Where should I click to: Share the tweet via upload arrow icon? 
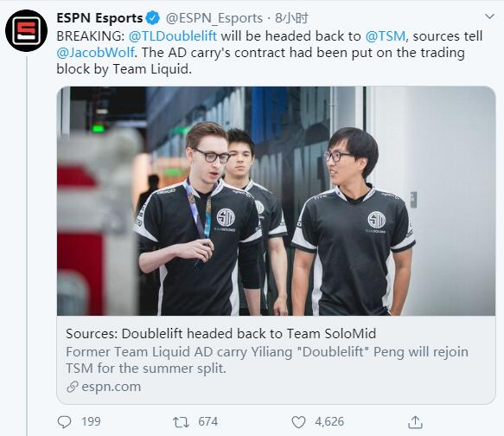point(415,422)
